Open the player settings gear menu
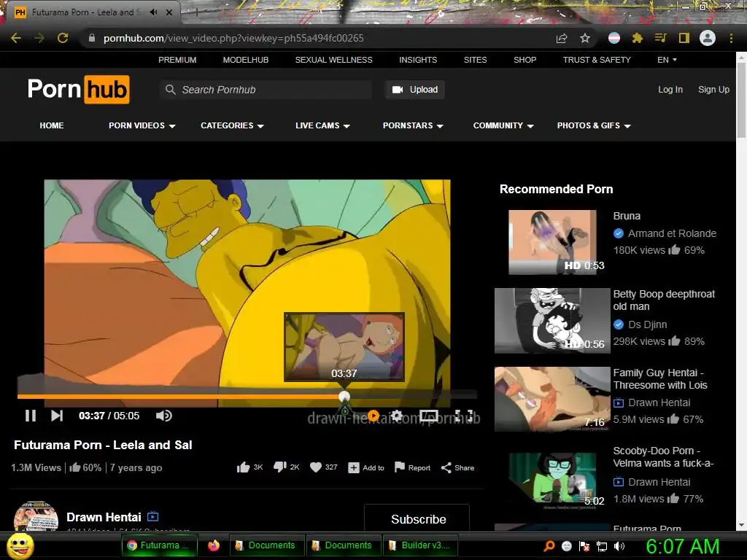The height and width of the screenshot is (560, 747). 397,416
